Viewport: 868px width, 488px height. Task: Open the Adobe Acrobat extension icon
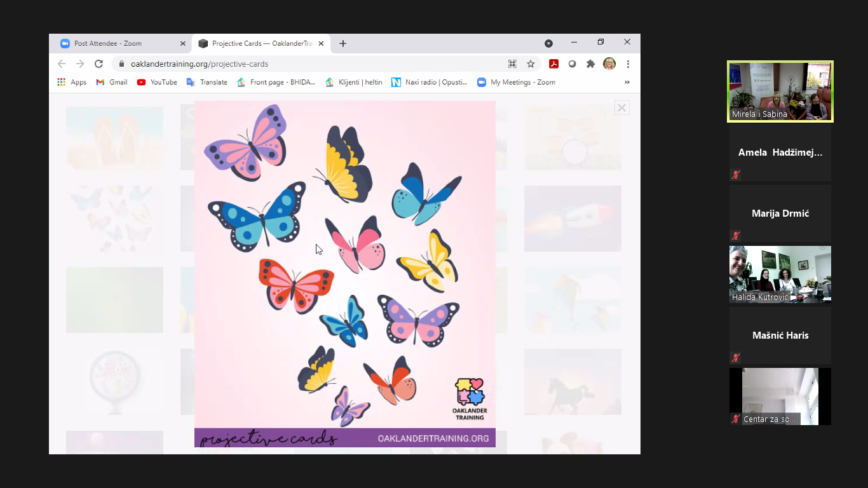[x=553, y=64]
